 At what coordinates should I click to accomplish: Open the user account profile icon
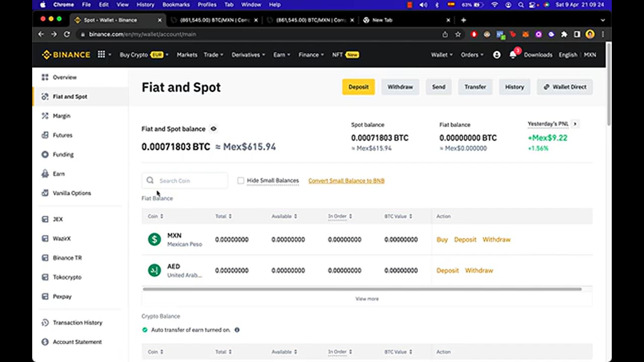pos(497,55)
